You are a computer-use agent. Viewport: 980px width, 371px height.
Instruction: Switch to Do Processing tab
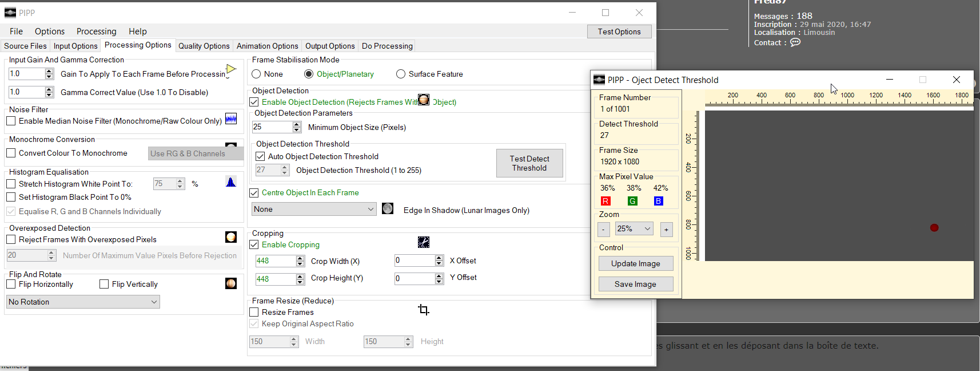(387, 46)
